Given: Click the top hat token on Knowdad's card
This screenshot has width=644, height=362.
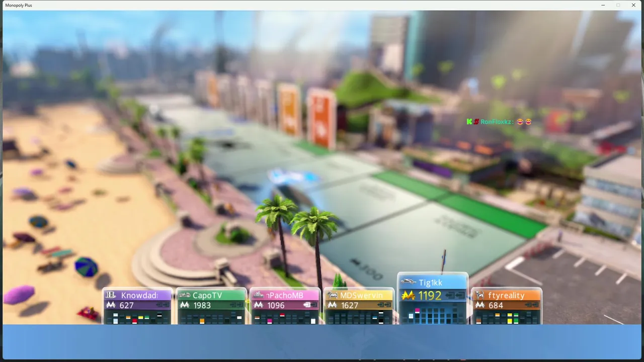Looking at the screenshot, I should 111,295.
